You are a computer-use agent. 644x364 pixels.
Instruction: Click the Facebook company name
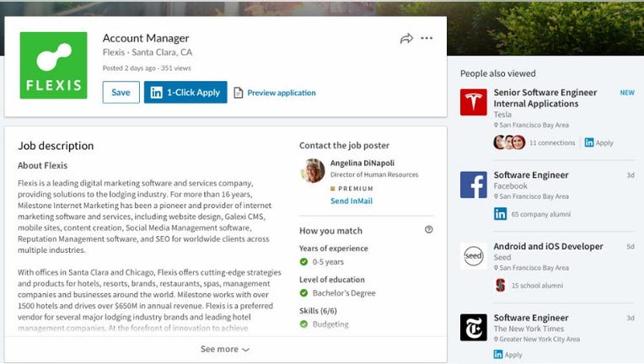point(511,186)
